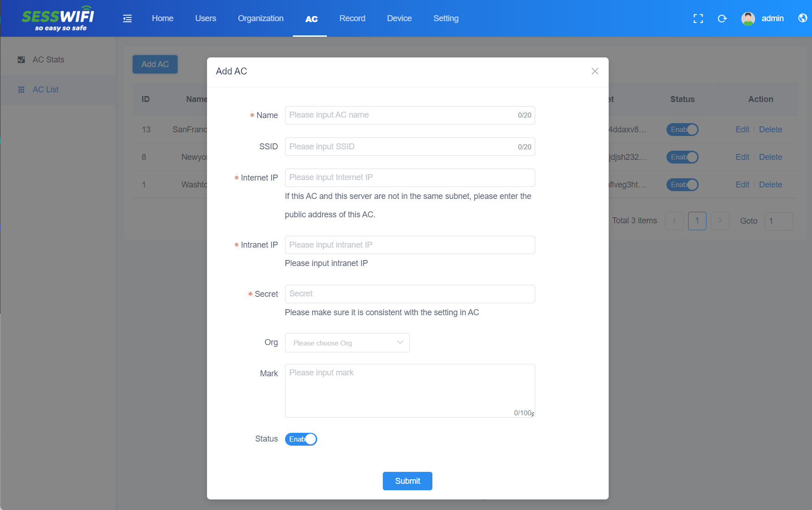Focus the SSID input field
Viewport: 812px width, 510px height.
point(410,147)
